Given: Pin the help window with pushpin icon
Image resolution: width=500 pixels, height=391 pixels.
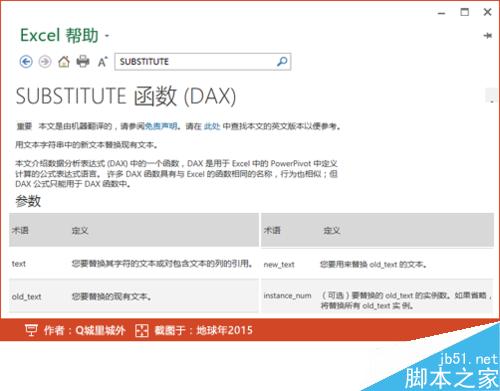Looking at the screenshot, I should click(488, 35).
